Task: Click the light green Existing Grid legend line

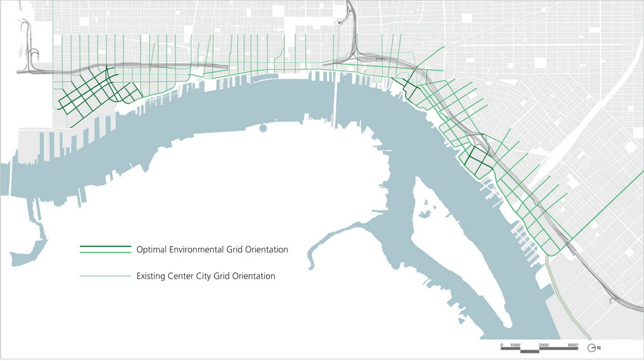Action: [x=105, y=276]
